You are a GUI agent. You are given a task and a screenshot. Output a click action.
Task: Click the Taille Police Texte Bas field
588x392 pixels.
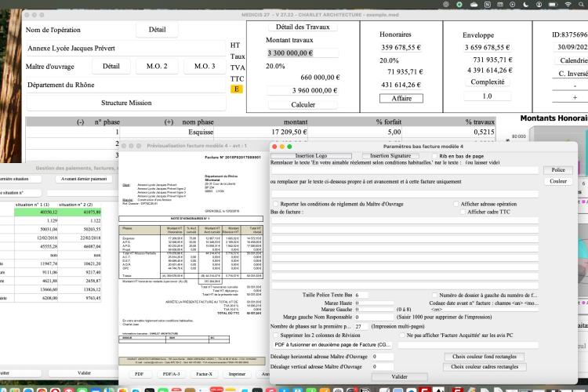(361, 296)
